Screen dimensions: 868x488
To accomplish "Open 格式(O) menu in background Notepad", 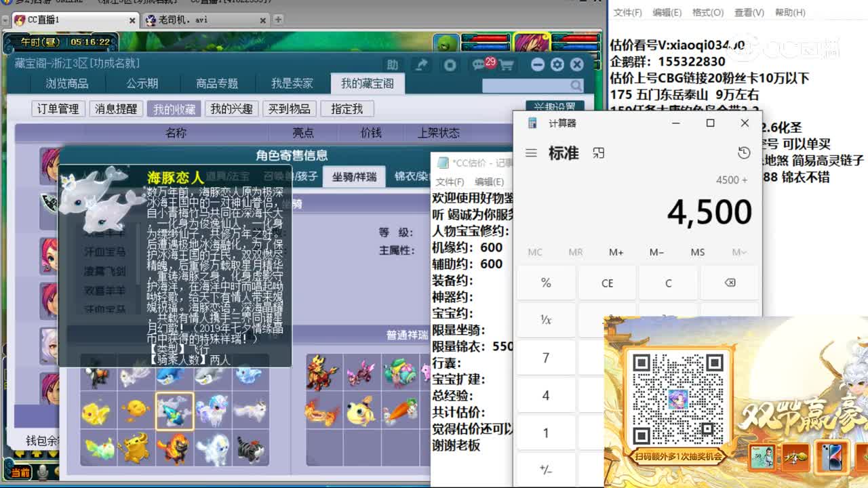I will (708, 12).
